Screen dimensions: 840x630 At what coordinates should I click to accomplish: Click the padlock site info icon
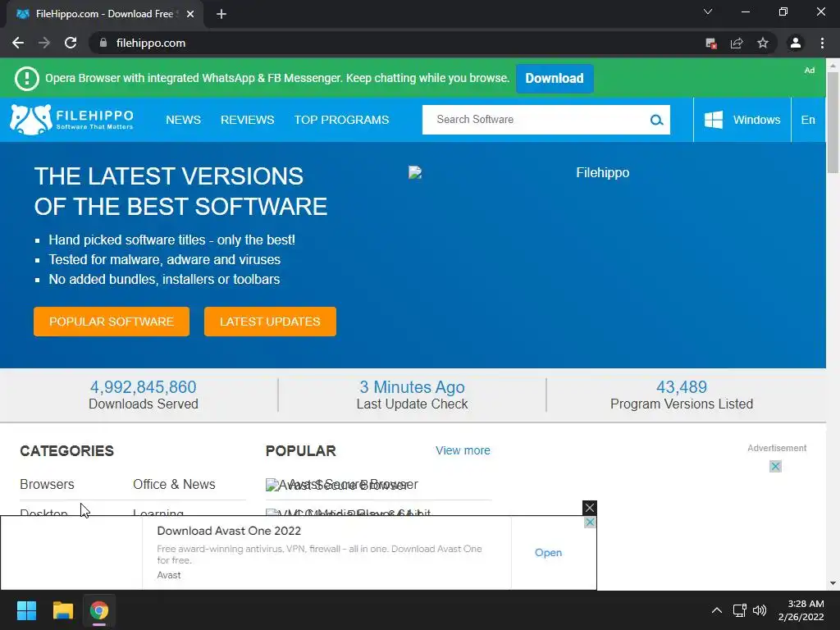103,43
